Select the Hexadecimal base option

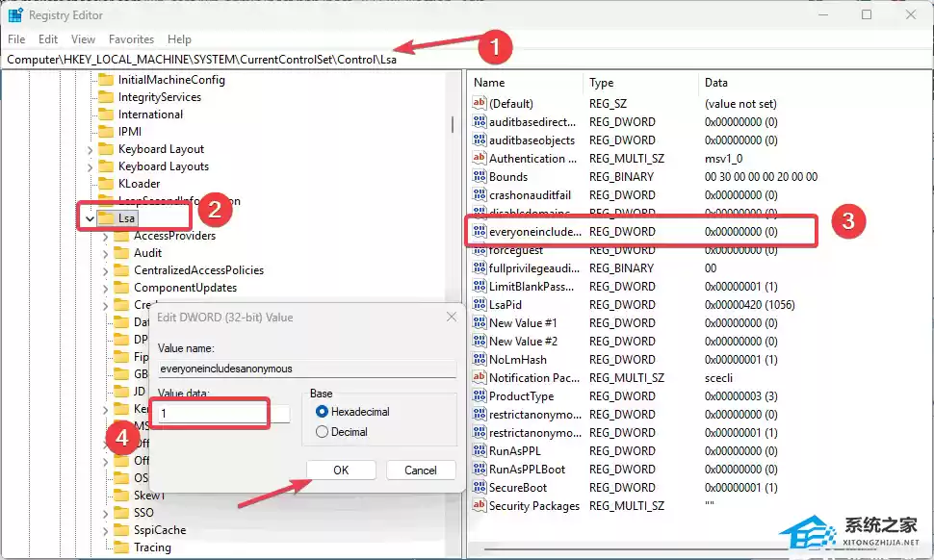pos(323,412)
